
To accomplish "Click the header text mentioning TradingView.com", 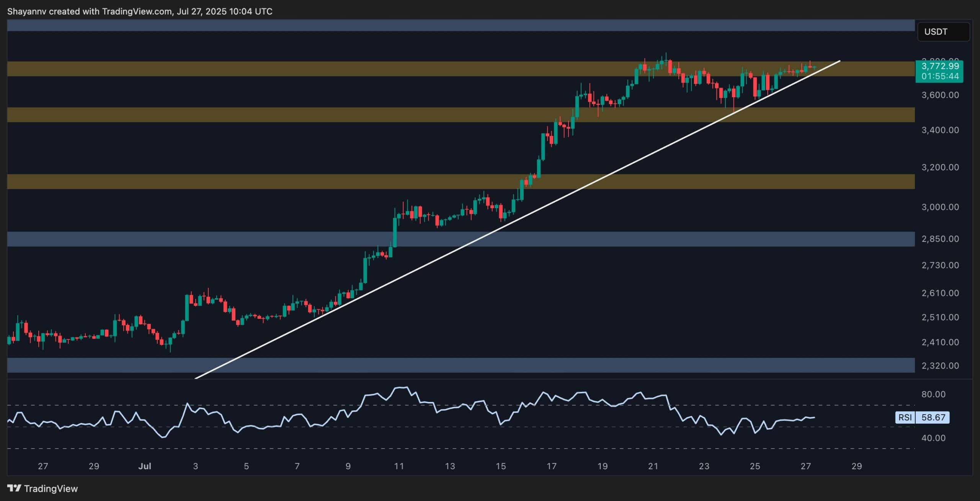I will (140, 11).
